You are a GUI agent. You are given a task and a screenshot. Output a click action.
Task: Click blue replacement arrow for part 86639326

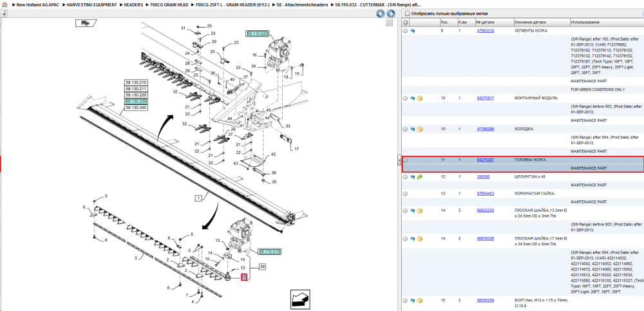412,238
